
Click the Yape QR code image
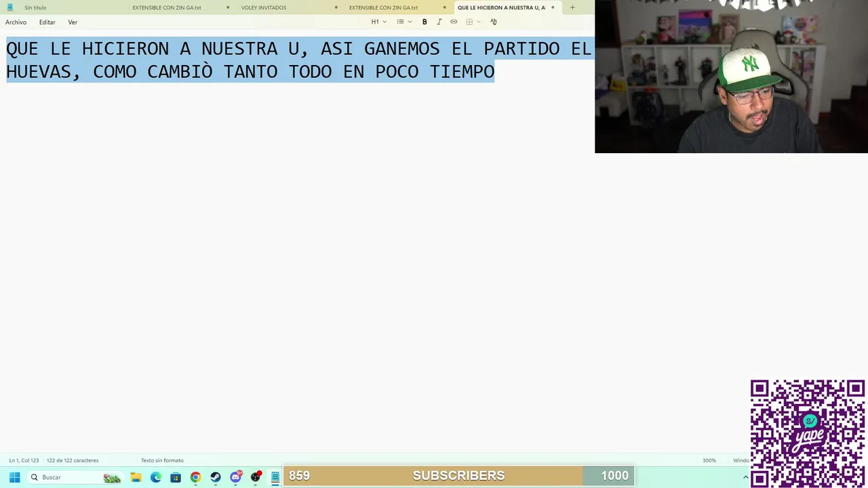[808, 433]
